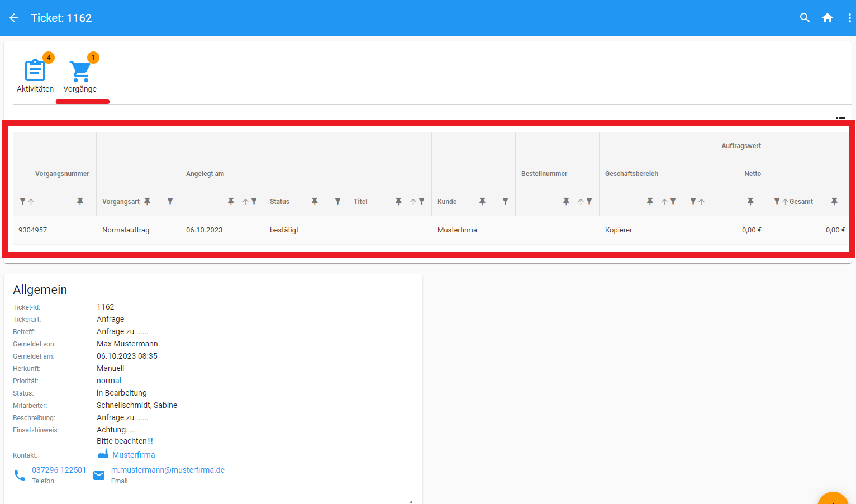Open search with the magnifier icon
Screen dimensions: 856x504
tap(805, 18)
